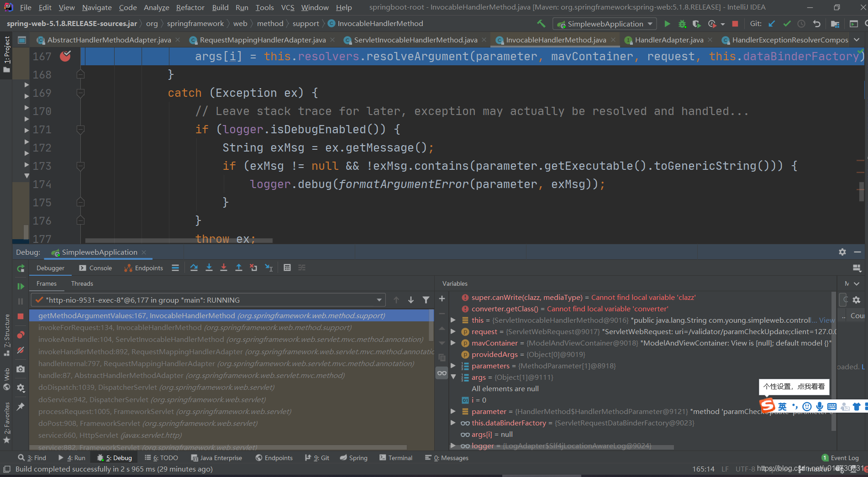The width and height of the screenshot is (868, 477).
Task: Click the Show Execution Point icon
Action: tap(175, 268)
